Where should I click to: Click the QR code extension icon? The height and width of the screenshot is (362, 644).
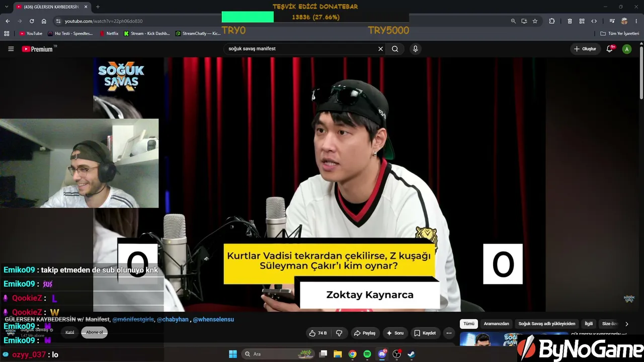pos(582,21)
